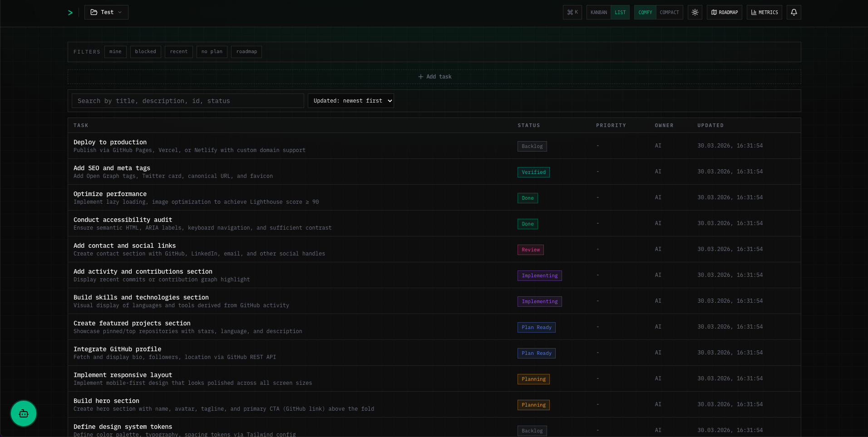Click Done badge on Optimize performance row
The height and width of the screenshot is (437, 868).
528,198
